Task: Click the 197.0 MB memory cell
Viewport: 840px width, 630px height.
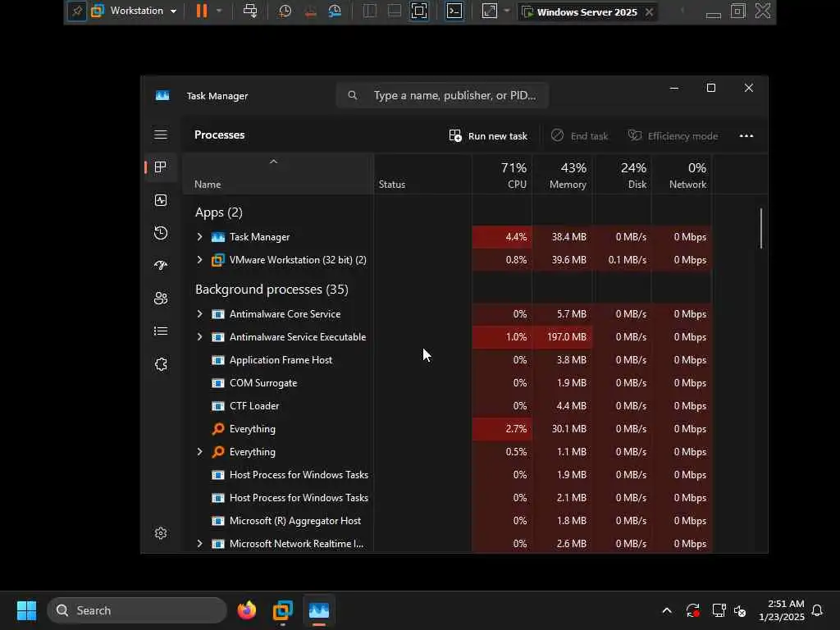Action: 562,337
